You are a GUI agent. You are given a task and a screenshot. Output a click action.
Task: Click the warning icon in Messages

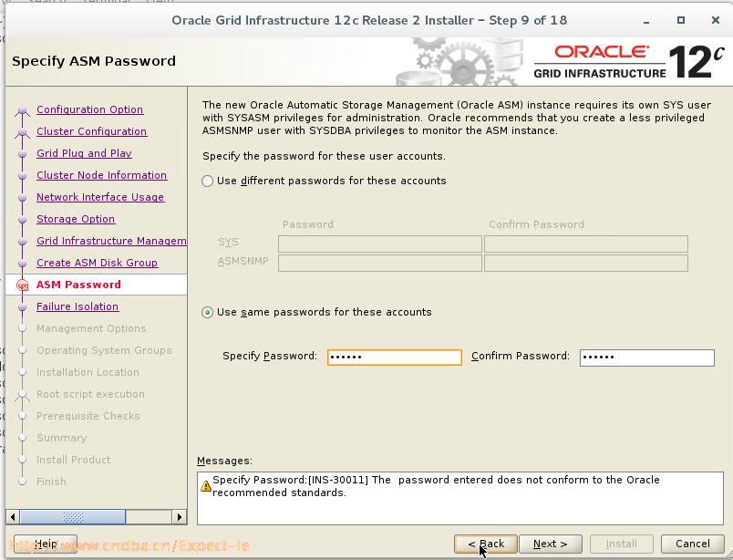click(206, 486)
